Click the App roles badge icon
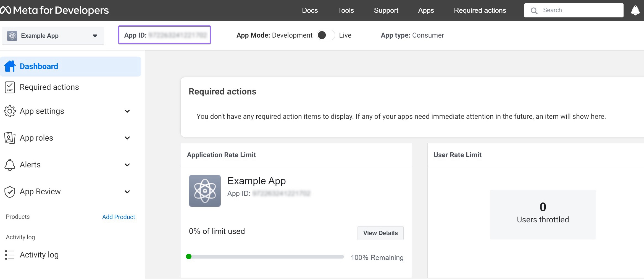 pyautogui.click(x=10, y=138)
